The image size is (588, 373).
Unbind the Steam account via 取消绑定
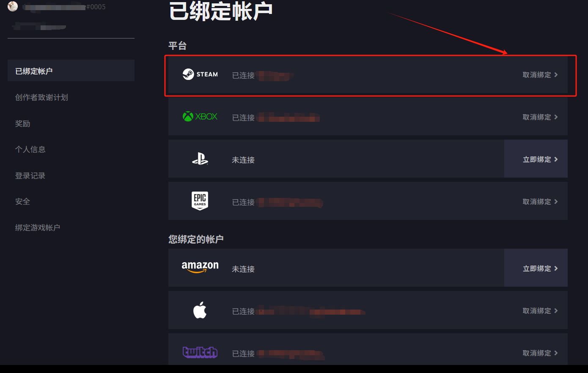click(x=540, y=75)
